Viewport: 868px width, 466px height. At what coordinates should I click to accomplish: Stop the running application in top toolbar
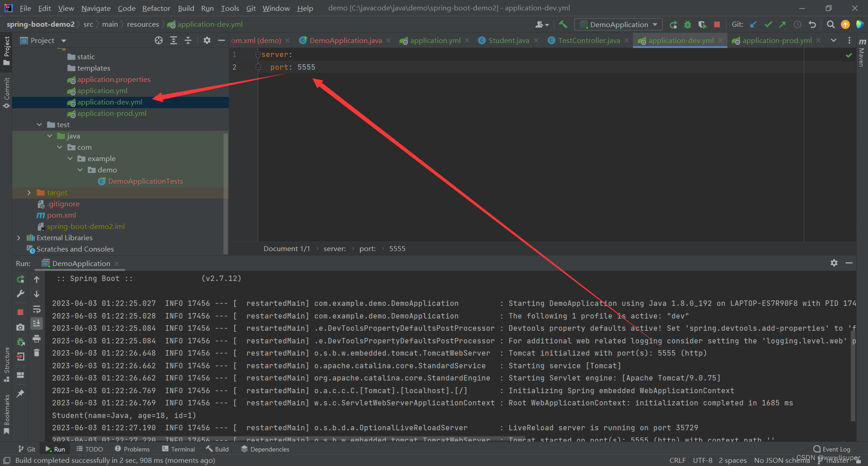[717, 24]
